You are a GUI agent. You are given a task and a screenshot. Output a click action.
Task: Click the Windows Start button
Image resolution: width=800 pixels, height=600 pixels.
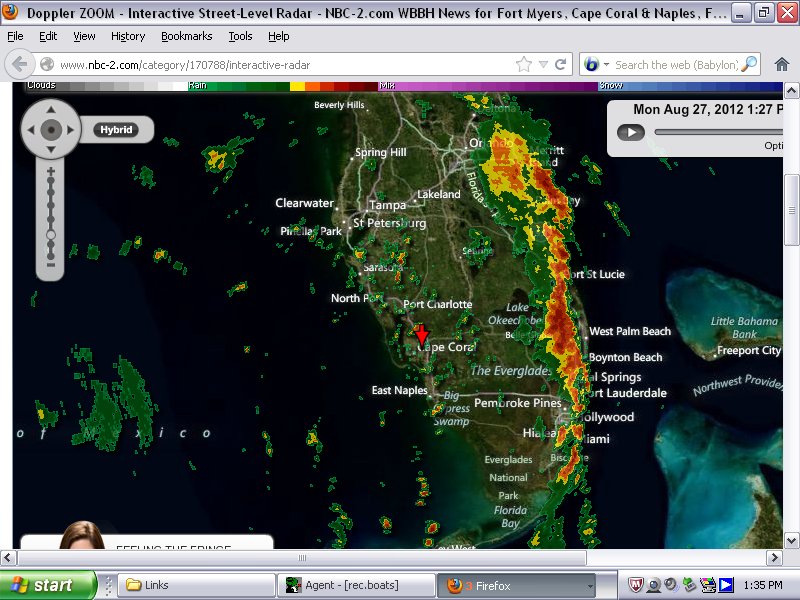pyautogui.click(x=48, y=585)
